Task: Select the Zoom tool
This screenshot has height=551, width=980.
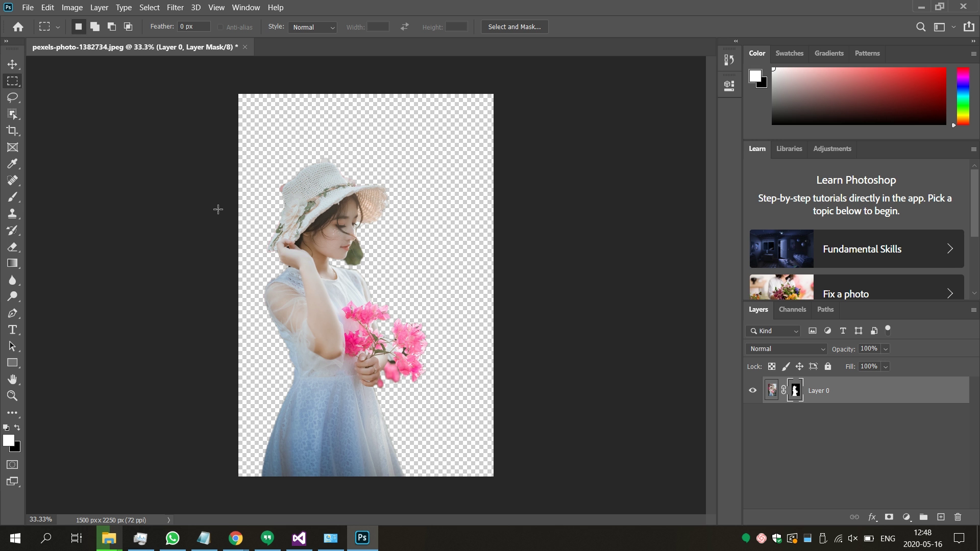Action: [x=12, y=396]
